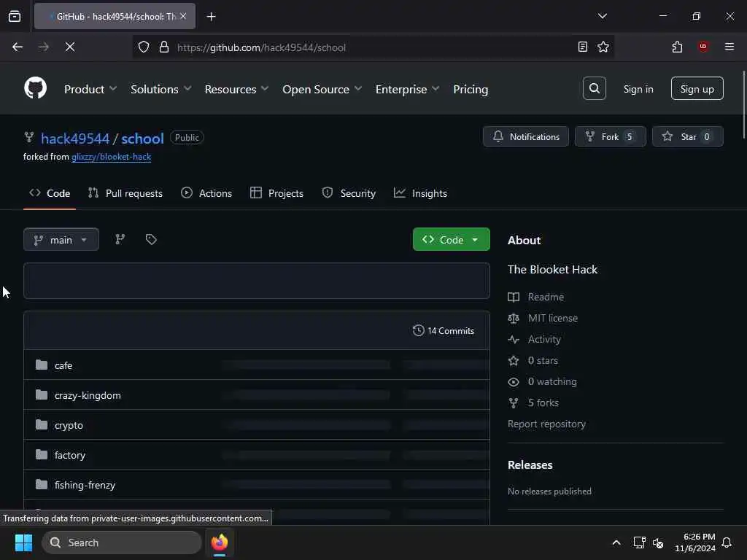Switch to the Pull requests tab
Screen dimensions: 747x560
click(x=125, y=193)
